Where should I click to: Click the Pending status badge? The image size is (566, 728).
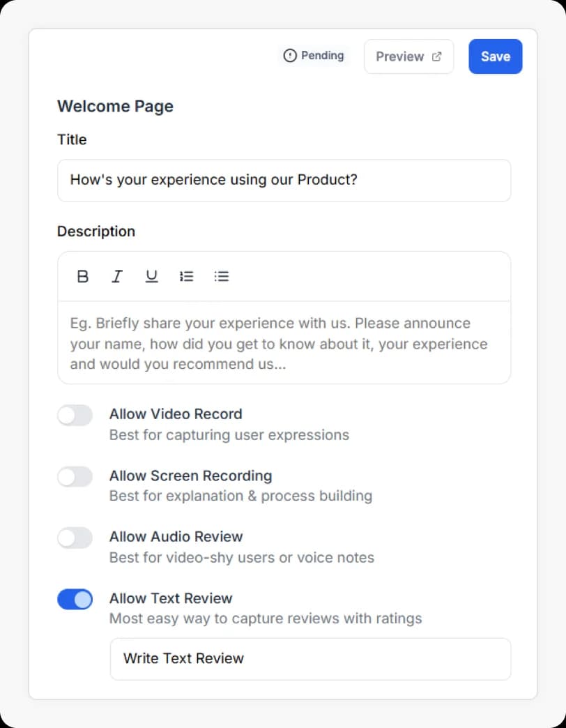[314, 55]
